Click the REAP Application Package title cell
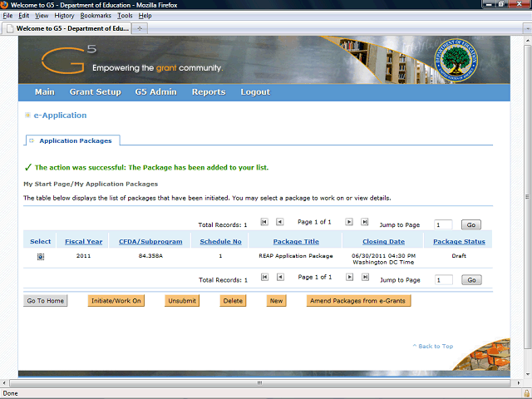Screen dimensions: 532x399 [296, 256]
